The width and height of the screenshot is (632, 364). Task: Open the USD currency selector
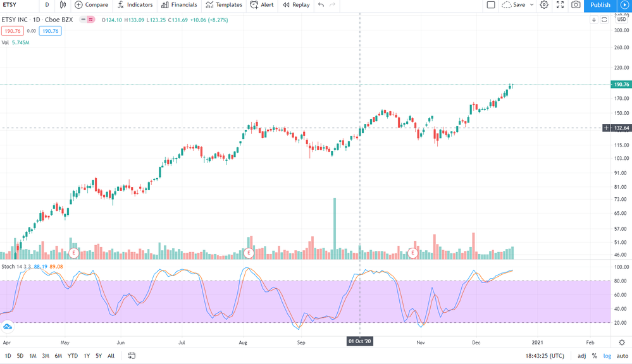coord(622,20)
